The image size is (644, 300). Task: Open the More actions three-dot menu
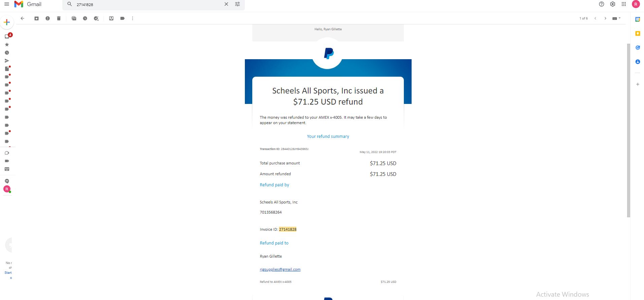(x=132, y=18)
